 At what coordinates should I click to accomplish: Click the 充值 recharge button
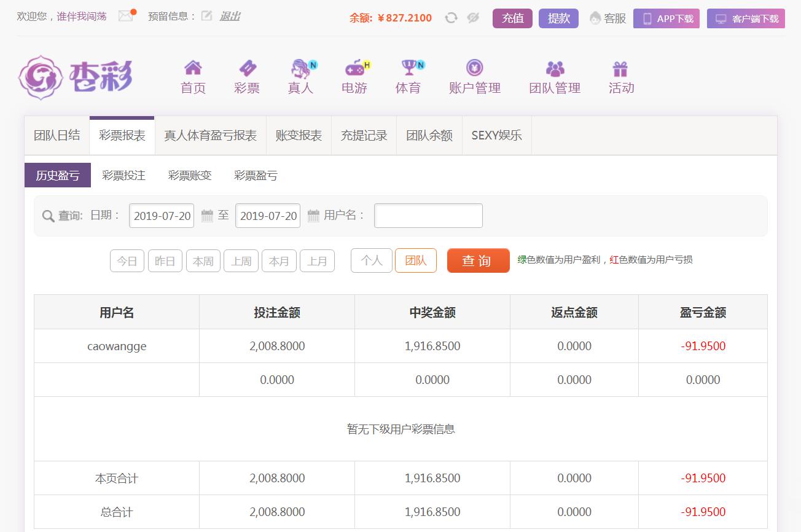pos(512,18)
